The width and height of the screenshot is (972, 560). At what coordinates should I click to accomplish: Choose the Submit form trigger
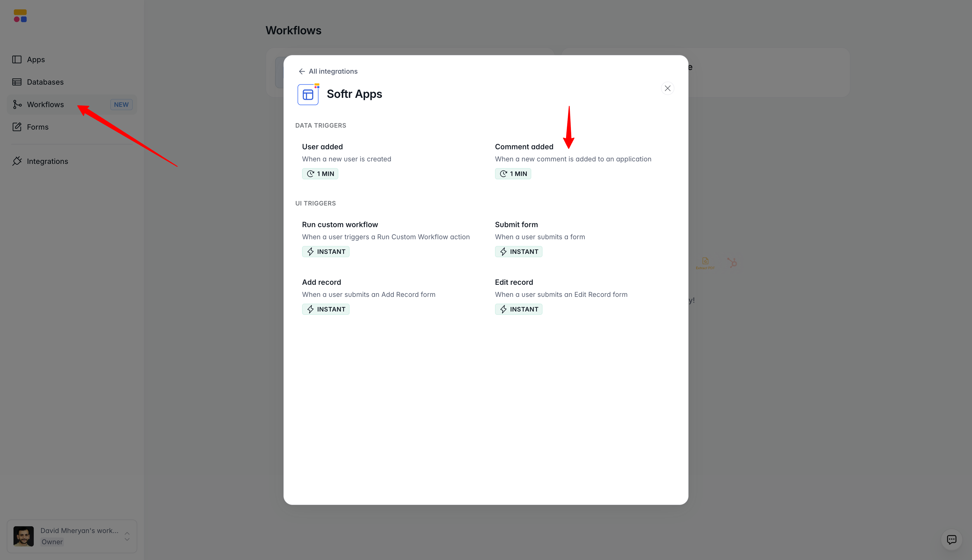pos(516,225)
